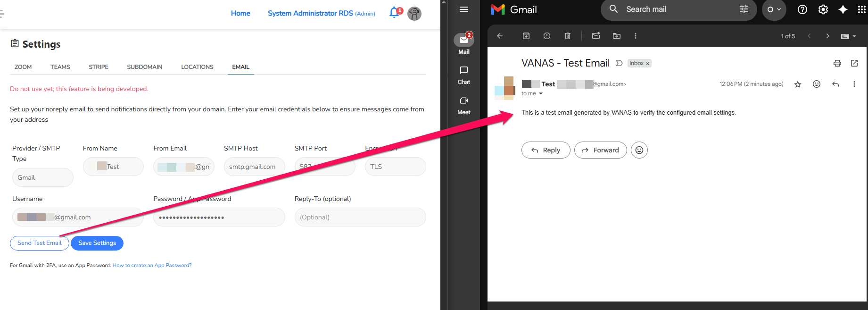Star the test email

point(798,84)
